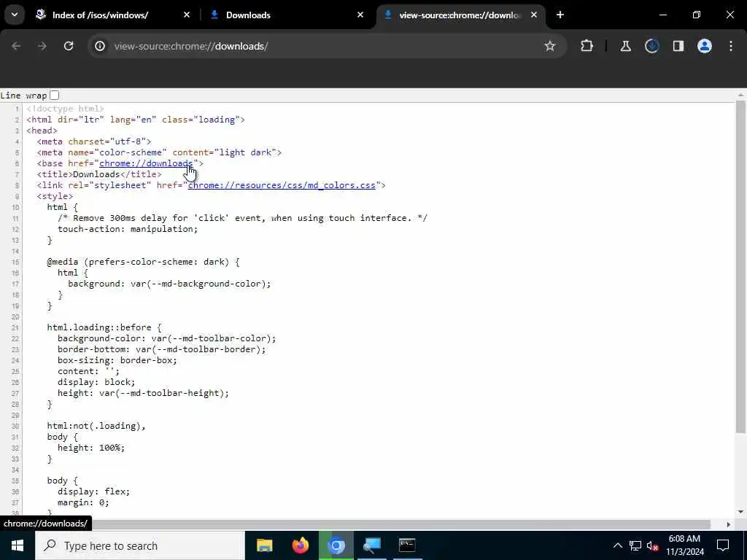The image size is (747, 560).
Task: Bookmark this page with the star icon
Action: 550,46
